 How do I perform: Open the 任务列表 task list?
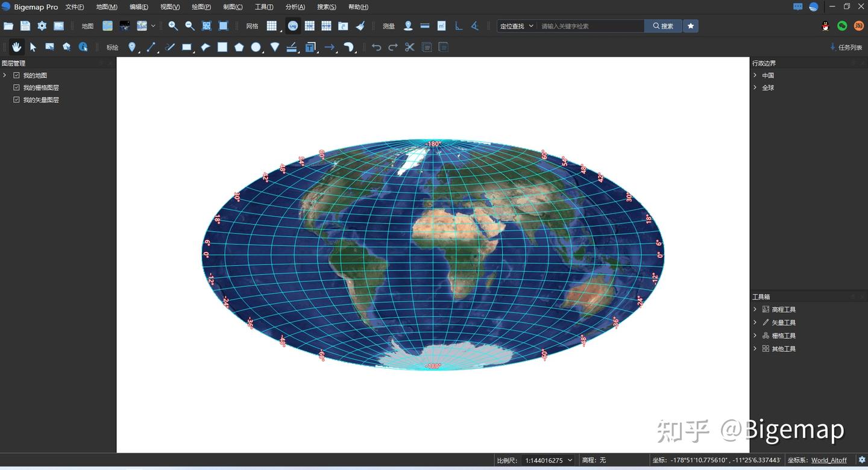[x=846, y=47]
